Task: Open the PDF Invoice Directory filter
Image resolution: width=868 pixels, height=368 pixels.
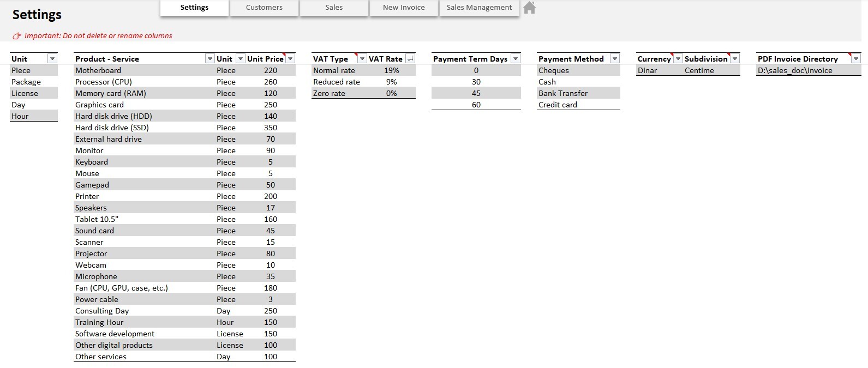Action: 856,59
